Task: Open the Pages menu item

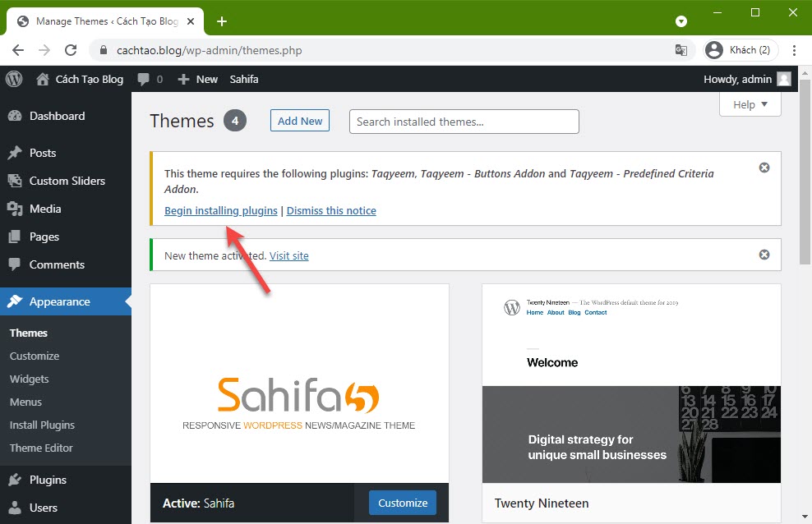Action: pyautogui.click(x=66, y=237)
